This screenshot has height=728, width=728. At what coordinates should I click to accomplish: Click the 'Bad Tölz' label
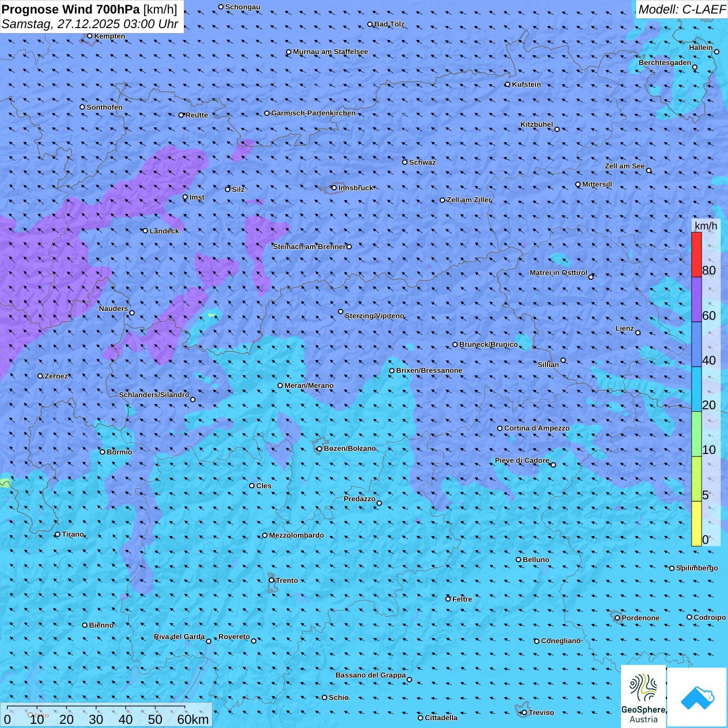click(389, 24)
